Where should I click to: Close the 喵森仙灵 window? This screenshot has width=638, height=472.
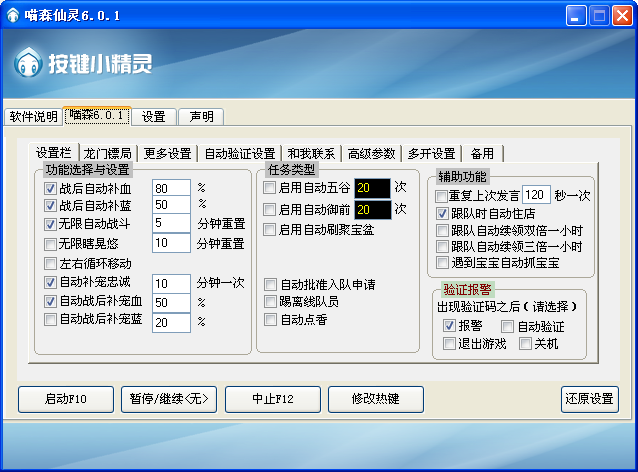[x=623, y=16]
